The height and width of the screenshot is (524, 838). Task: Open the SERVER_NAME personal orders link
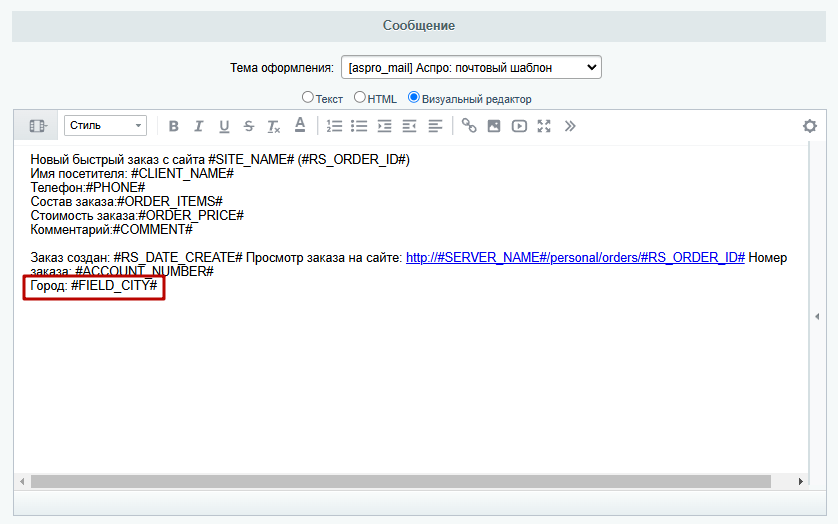[575, 258]
